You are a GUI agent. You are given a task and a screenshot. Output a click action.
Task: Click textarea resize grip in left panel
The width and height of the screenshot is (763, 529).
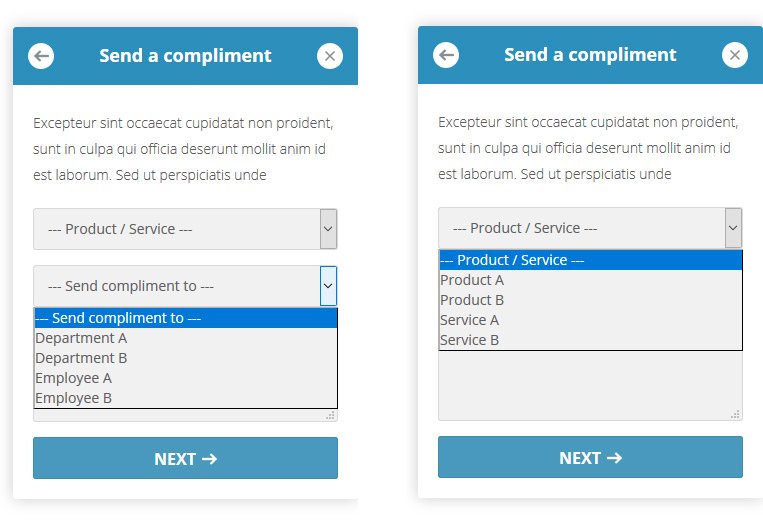point(330,416)
